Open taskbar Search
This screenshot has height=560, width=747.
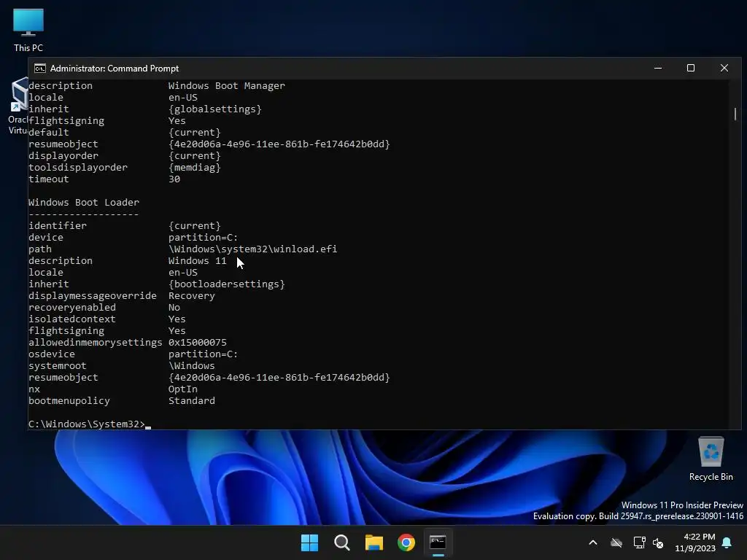(x=342, y=542)
